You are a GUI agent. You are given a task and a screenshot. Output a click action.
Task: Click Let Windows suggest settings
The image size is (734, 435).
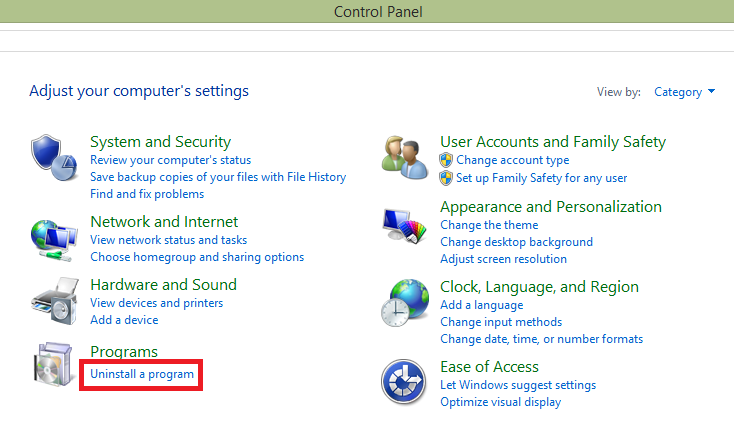pyautogui.click(x=517, y=385)
